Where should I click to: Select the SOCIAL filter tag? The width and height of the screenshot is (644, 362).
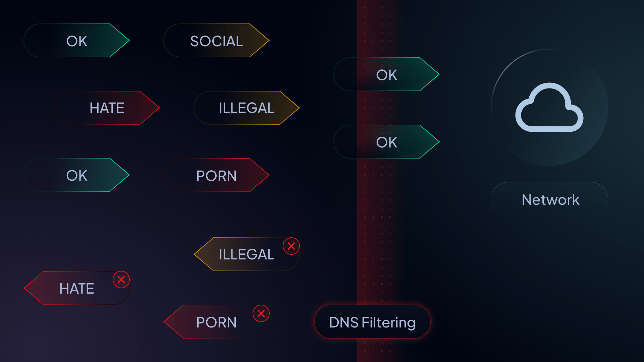click(216, 41)
